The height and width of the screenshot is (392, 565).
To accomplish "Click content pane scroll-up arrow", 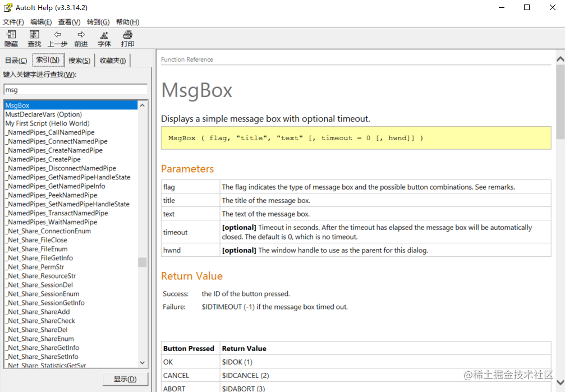I will point(561,59).
